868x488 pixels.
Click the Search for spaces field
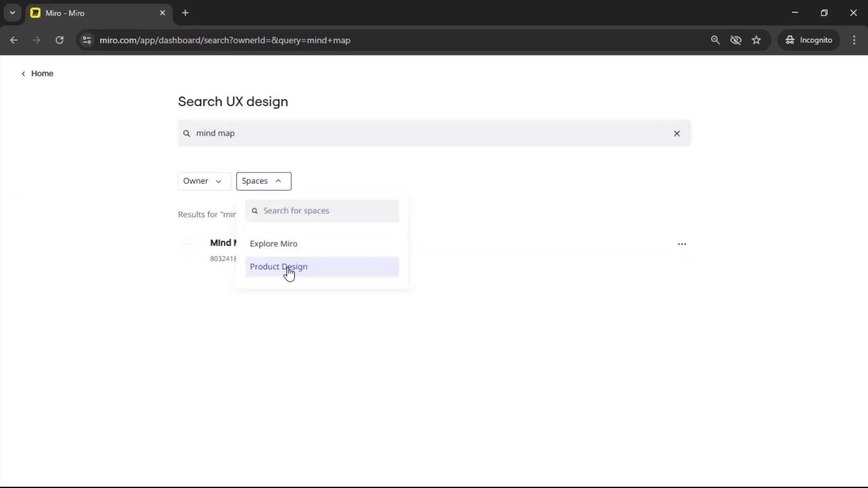point(322,211)
